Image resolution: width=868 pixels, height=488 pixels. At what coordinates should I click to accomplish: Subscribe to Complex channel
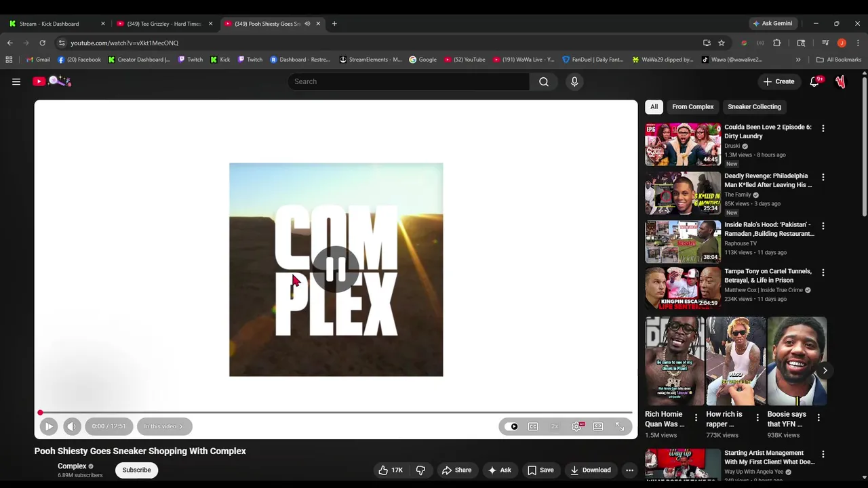pos(136,470)
